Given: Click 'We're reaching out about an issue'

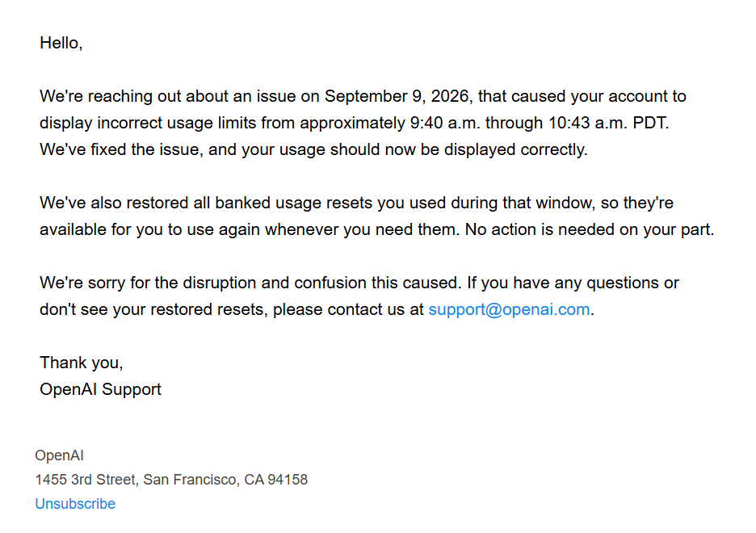Looking at the screenshot, I should point(168,96).
